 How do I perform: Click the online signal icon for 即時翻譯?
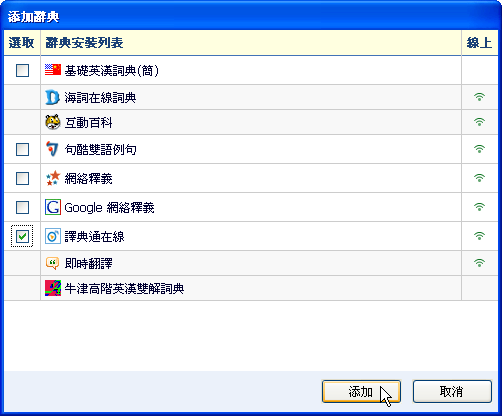tap(479, 263)
